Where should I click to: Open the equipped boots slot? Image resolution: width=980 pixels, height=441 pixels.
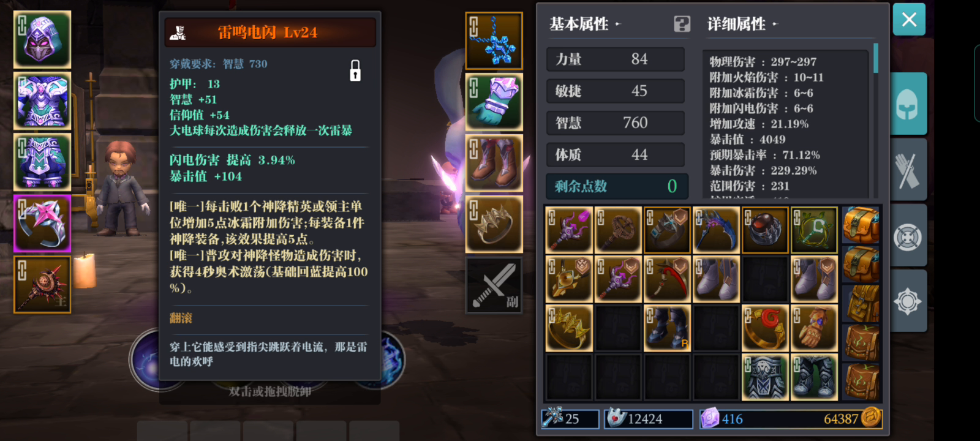tap(494, 163)
